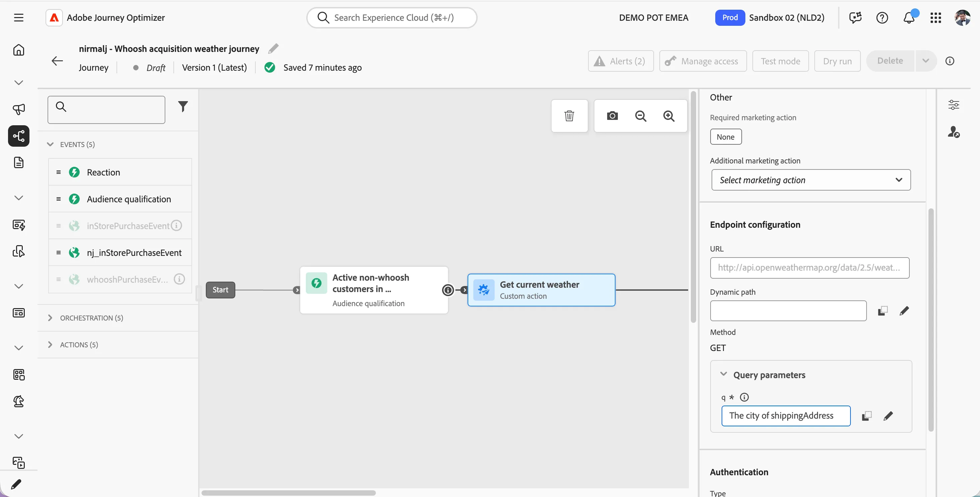Open Campaigns megaphone icon in sidebar
The width and height of the screenshot is (980, 497).
point(19,109)
